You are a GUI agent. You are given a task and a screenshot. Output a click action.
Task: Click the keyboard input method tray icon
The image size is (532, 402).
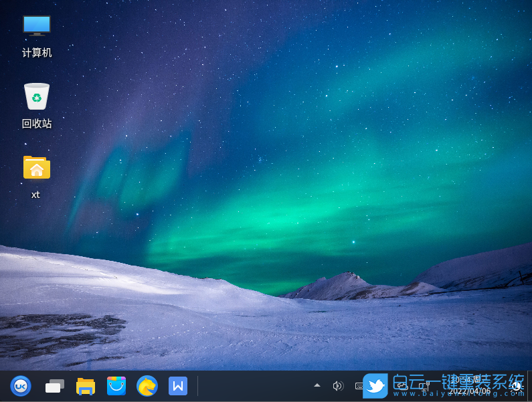point(359,386)
